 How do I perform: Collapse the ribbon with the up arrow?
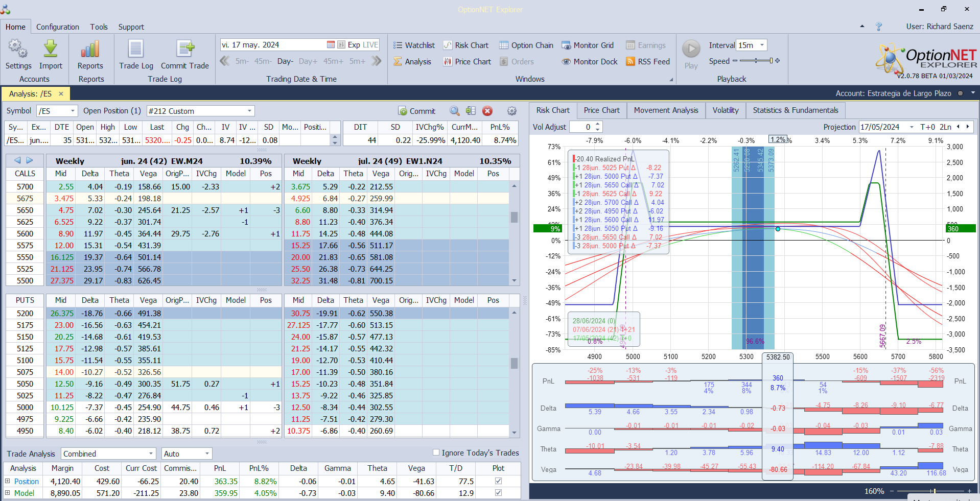[862, 26]
